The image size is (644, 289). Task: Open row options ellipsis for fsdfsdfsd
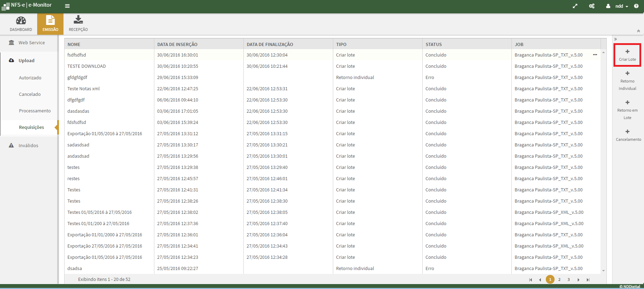[595, 55]
